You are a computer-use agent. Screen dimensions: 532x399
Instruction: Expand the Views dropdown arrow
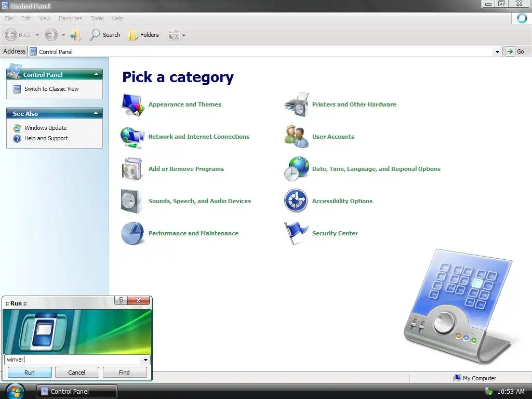pyautogui.click(x=184, y=35)
